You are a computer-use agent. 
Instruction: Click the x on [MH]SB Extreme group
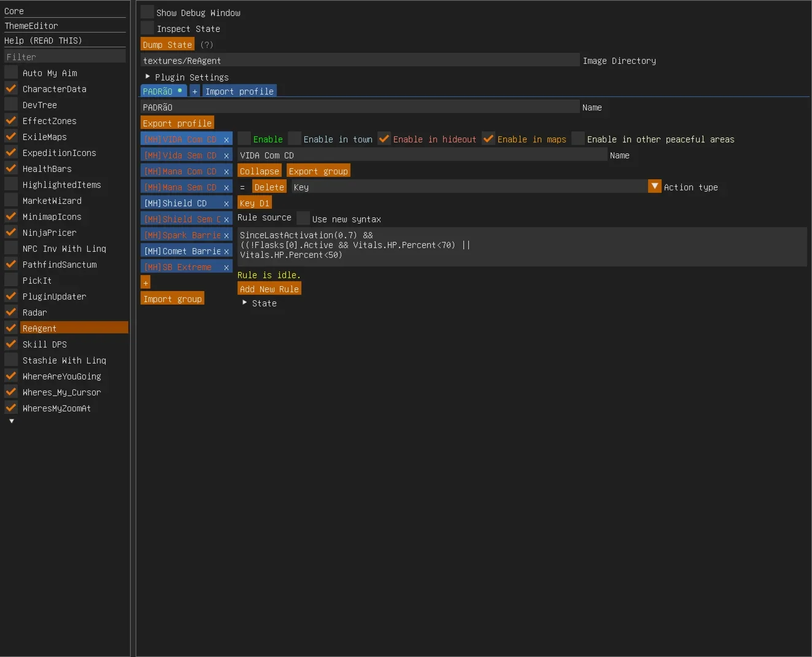[226, 267]
